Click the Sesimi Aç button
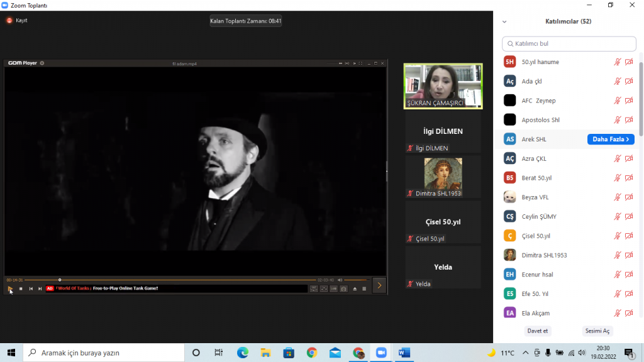644x362 pixels. tap(597, 331)
